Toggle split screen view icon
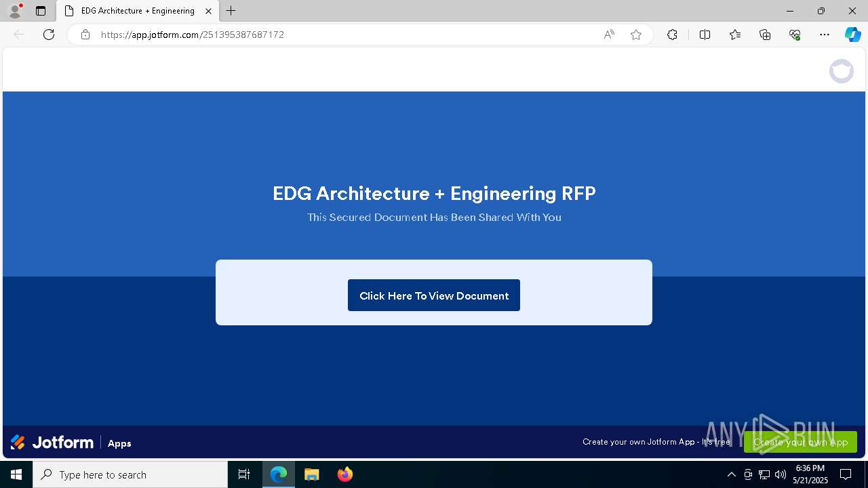Viewport: 868px width, 488px height. pyautogui.click(x=705, y=35)
